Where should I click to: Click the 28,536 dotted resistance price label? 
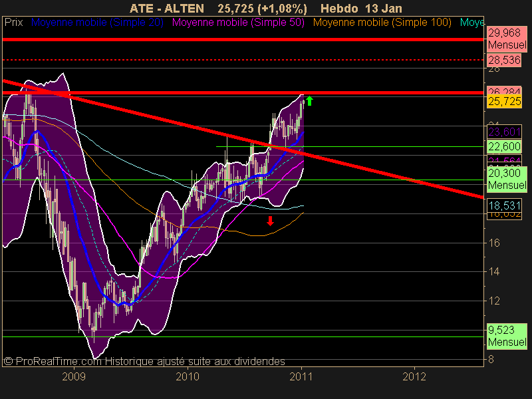click(x=504, y=60)
